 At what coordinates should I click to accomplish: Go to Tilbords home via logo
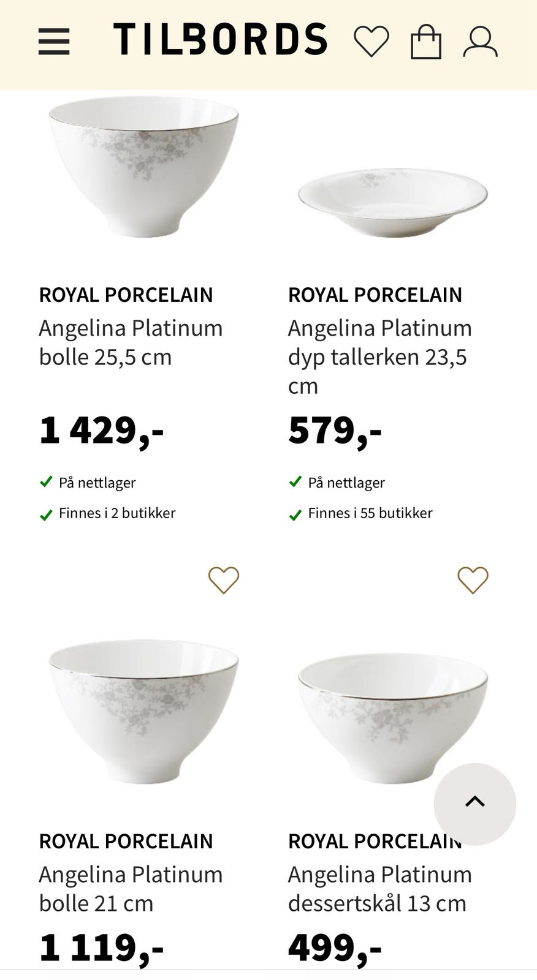[x=220, y=40]
